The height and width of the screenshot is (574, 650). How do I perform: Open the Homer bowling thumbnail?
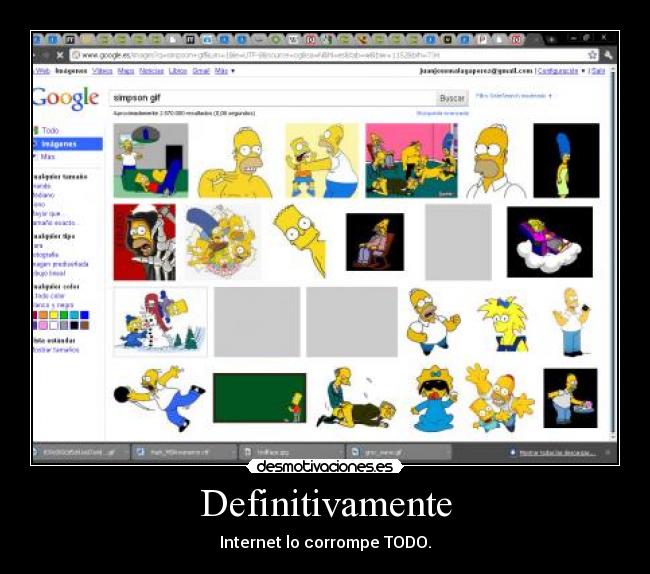(x=159, y=398)
